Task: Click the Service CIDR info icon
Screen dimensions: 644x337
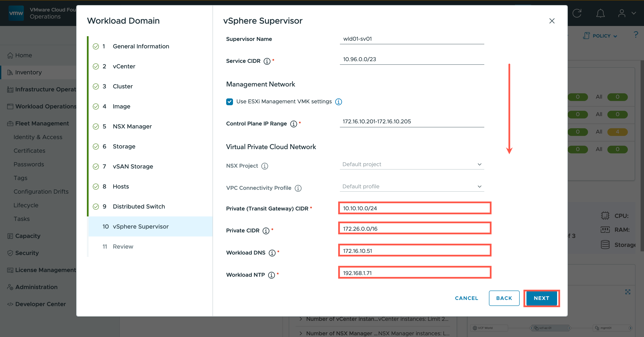Action: [x=267, y=61]
